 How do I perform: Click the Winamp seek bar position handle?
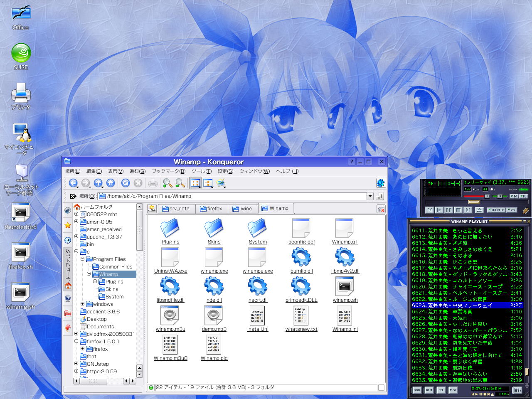pos(474,202)
